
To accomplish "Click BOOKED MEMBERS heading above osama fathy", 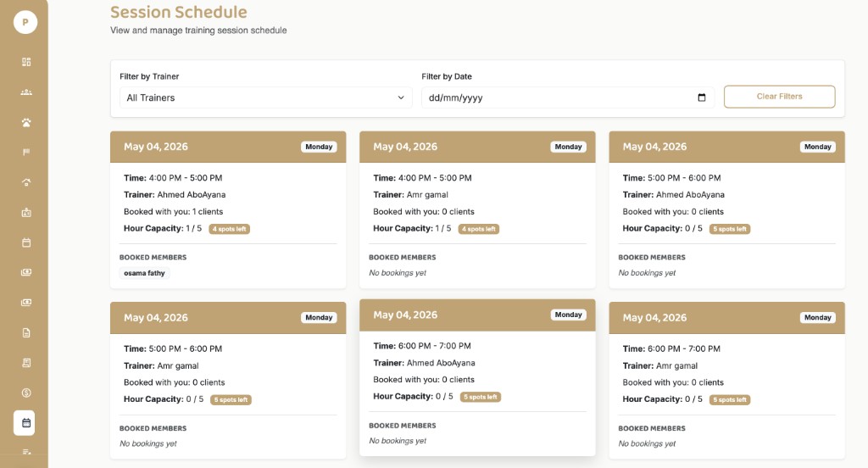I will [153, 258].
